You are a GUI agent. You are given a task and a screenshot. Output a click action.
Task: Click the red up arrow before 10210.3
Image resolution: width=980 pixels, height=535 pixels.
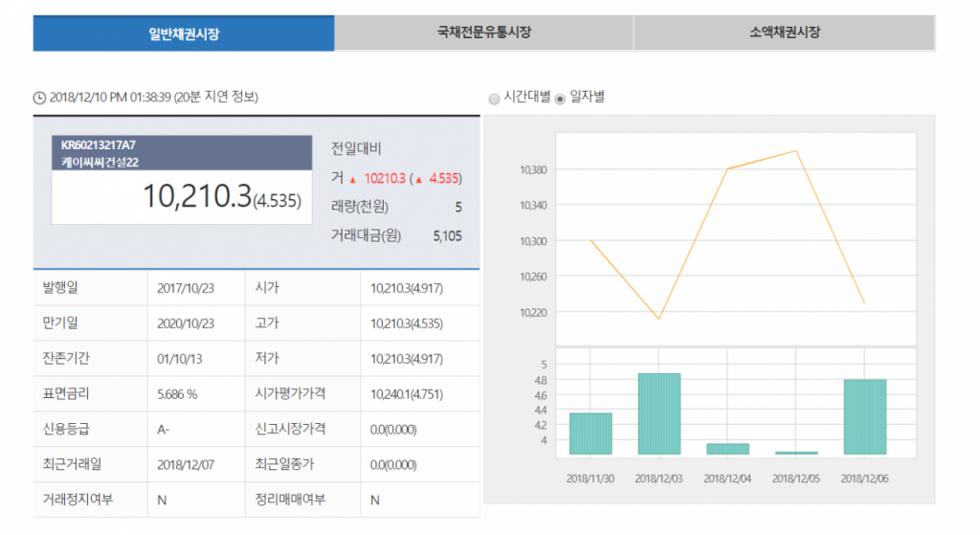(352, 179)
